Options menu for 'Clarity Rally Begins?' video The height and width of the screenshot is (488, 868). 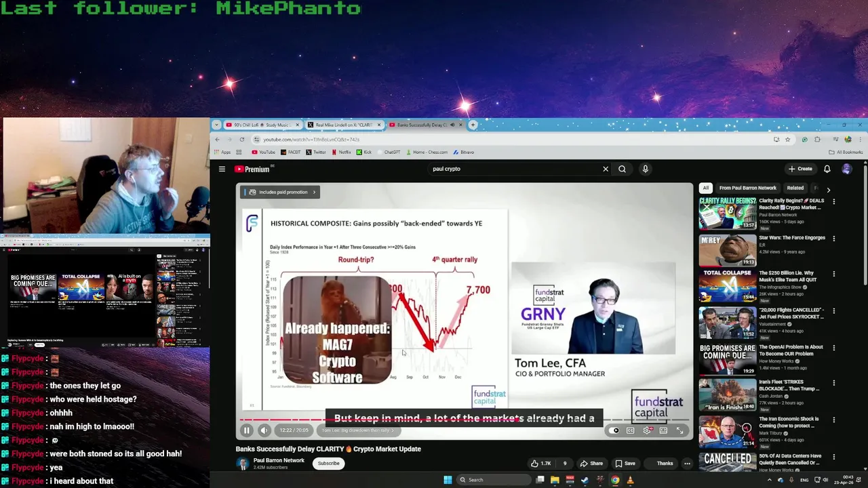833,202
